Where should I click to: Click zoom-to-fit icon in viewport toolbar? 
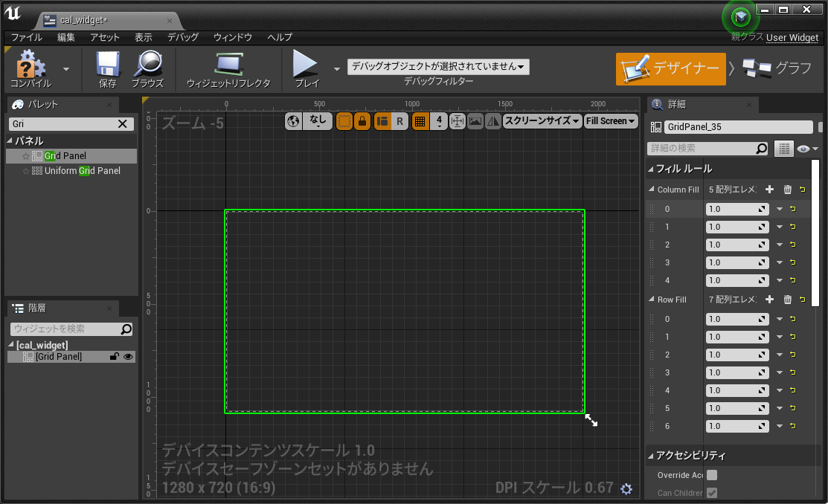point(458,121)
